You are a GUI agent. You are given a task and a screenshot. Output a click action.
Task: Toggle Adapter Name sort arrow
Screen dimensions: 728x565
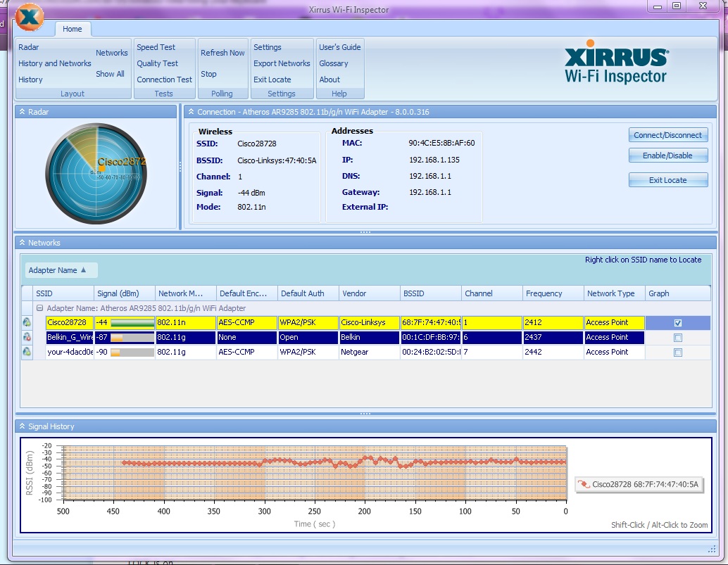point(84,270)
